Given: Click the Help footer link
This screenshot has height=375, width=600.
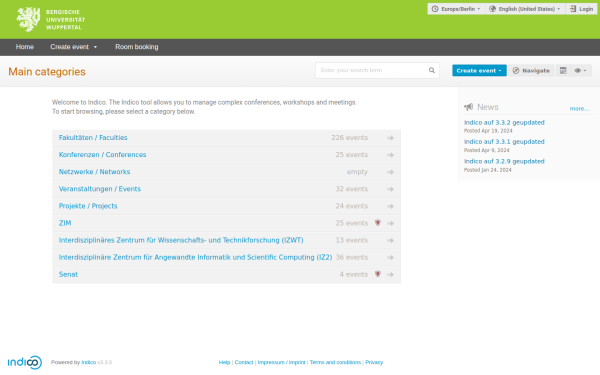Looking at the screenshot, I should pyautogui.click(x=224, y=362).
